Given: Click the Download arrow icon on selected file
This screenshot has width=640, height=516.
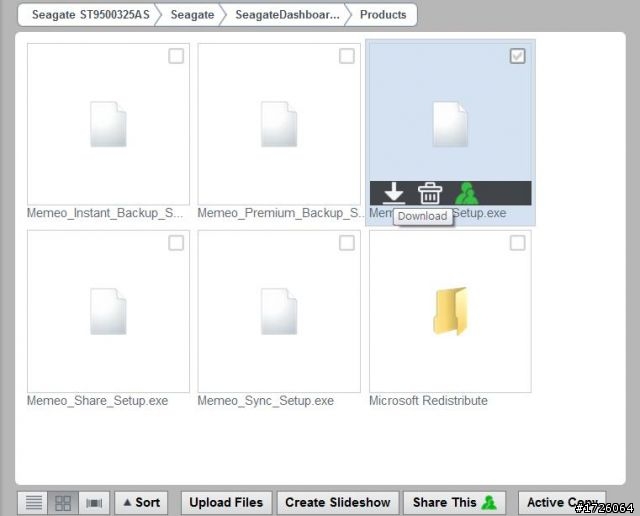Looking at the screenshot, I should (x=394, y=193).
